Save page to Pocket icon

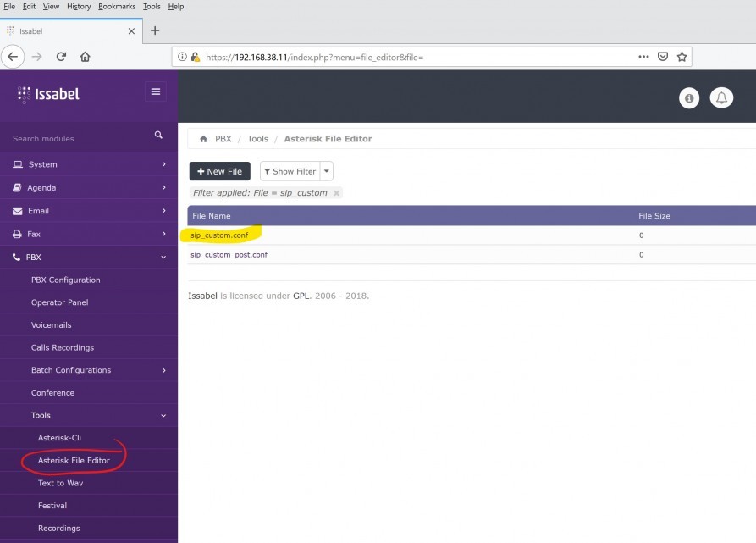tap(663, 57)
